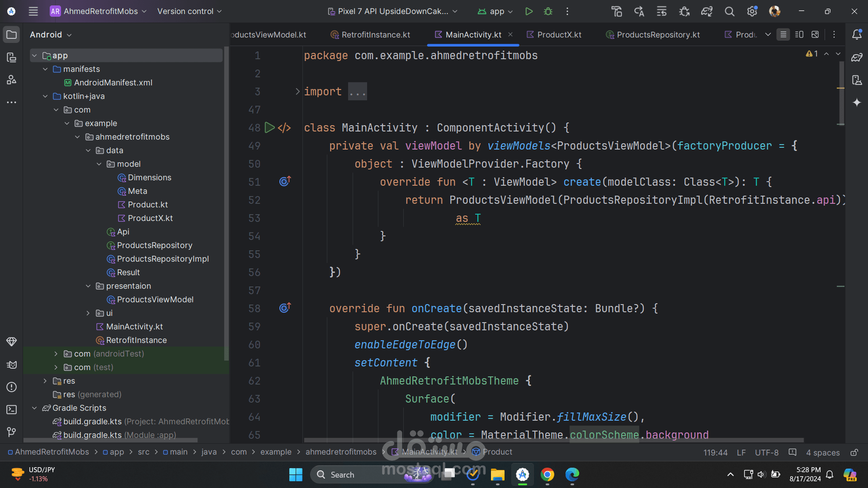Click the run gutter icon beside MainActivity class
Viewport: 868px width, 488px height.
click(269, 128)
